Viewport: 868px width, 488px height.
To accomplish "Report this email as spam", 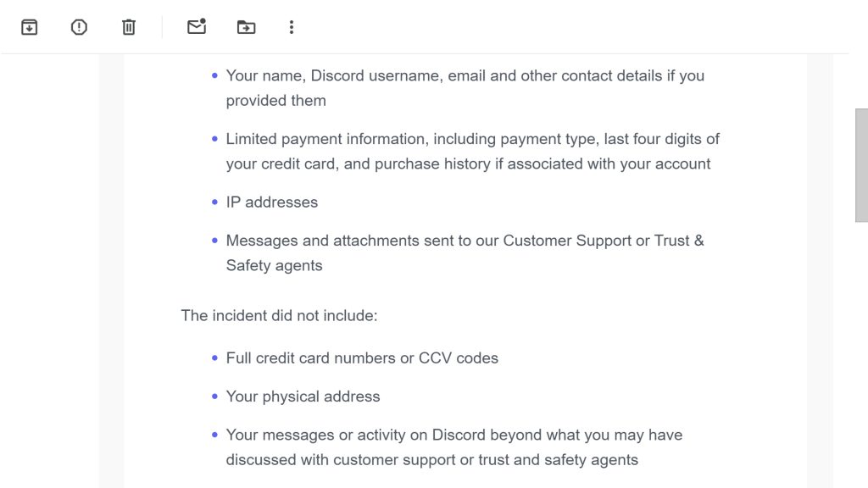I will point(79,27).
